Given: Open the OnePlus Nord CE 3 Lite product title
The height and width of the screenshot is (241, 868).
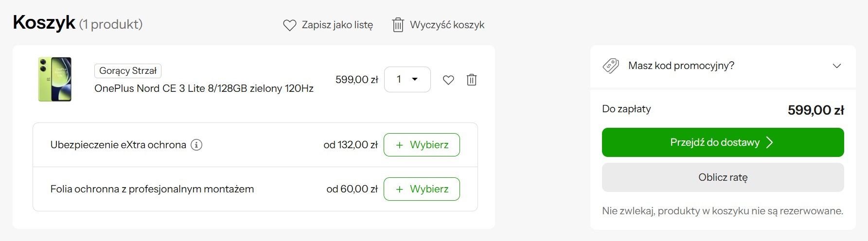Looking at the screenshot, I should tap(204, 88).
